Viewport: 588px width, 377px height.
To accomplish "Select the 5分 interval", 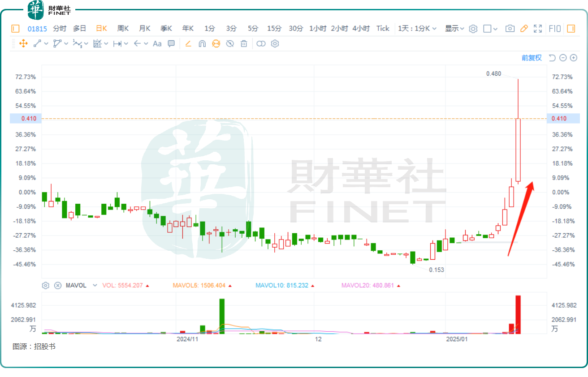I will pyautogui.click(x=253, y=29).
